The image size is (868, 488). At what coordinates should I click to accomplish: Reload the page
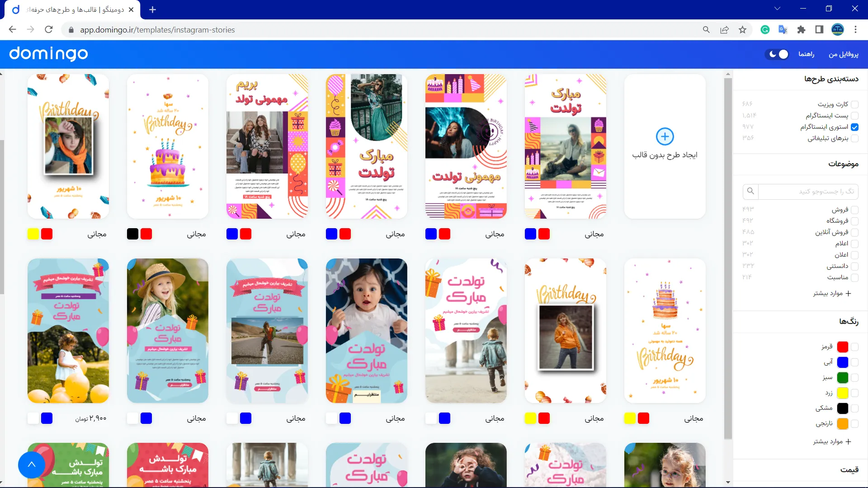49,30
